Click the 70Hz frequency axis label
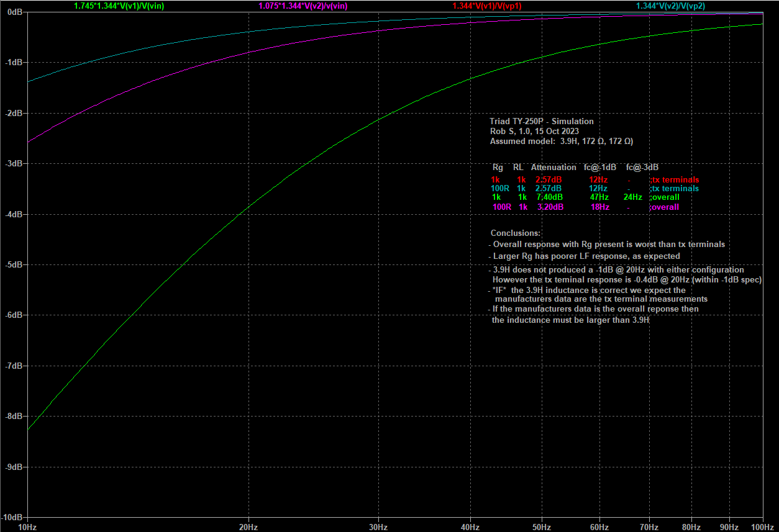Image resolution: width=779 pixels, height=532 pixels. 649,527
